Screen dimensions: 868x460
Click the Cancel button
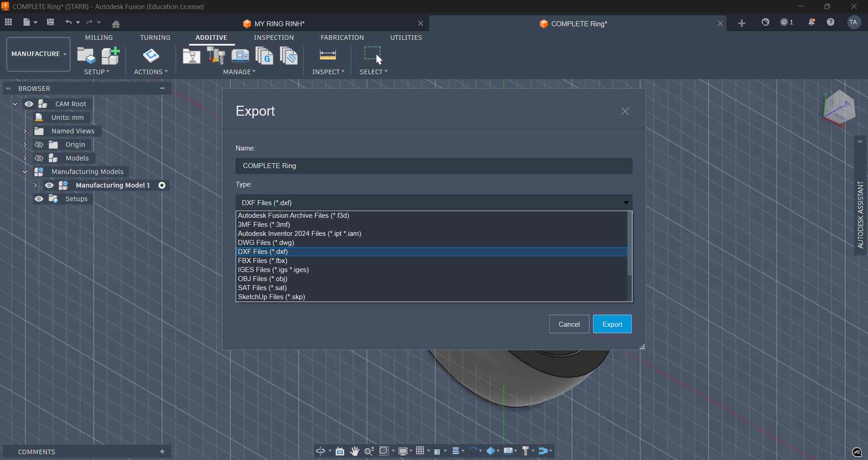point(569,324)
